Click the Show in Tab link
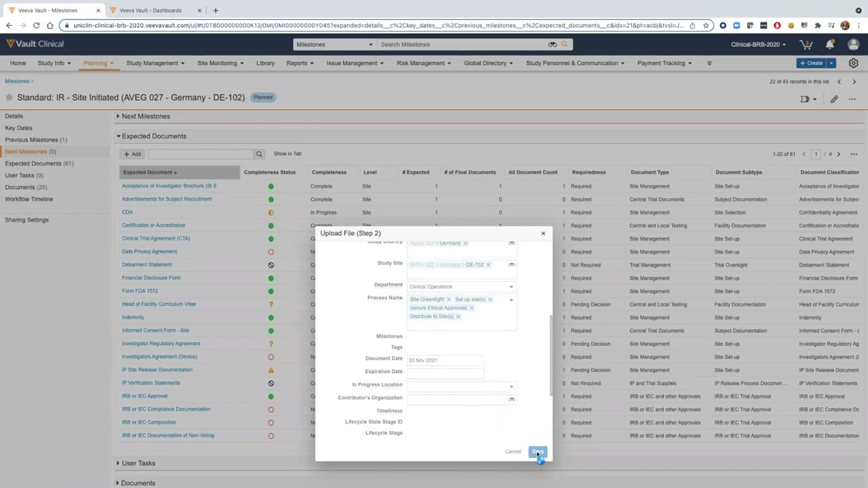 pyautogui.click(x=288, y=155)
